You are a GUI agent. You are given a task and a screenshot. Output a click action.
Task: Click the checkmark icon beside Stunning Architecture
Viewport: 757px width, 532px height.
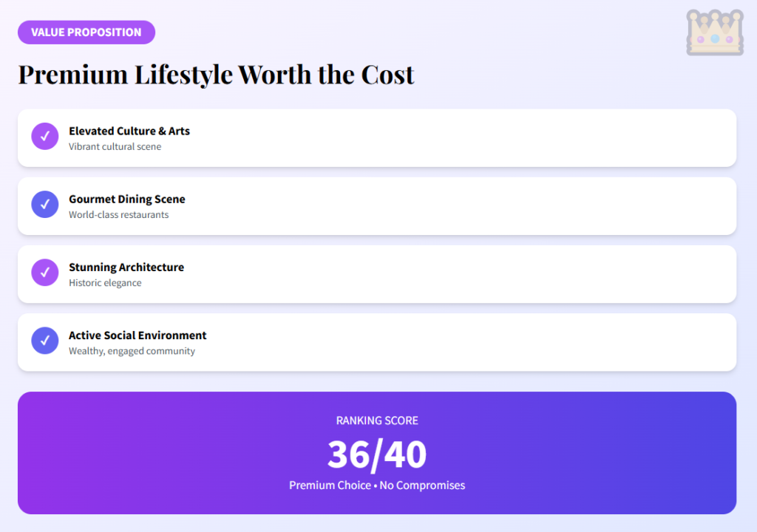click(x=44, y=273)
